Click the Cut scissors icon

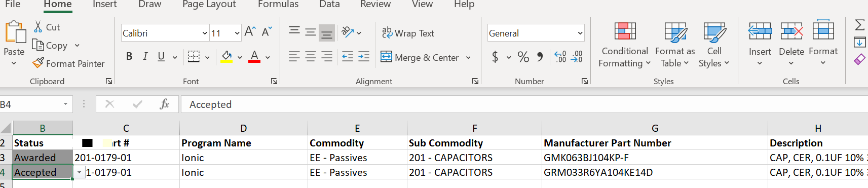pyautogui.click(x=38, y=27)
